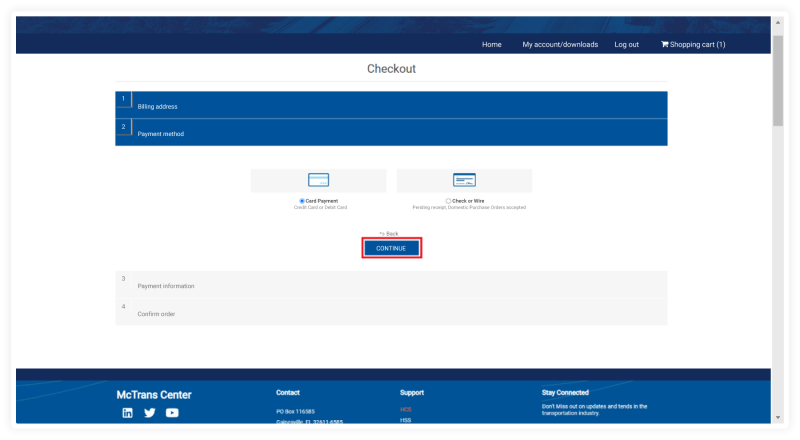Click the check or wire icon

pyautogui.click(x=464, y=180)
